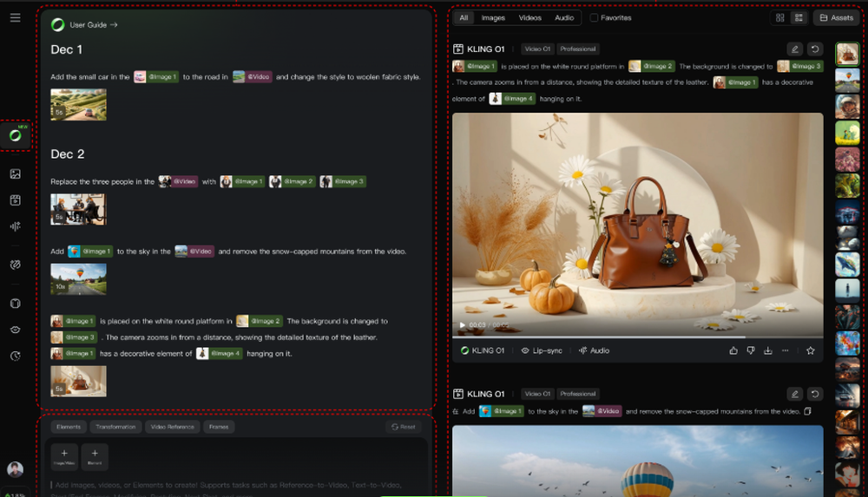868x497 pixels.
Task: Open the 5s handbag thumbnail in guide
Action: click(79, 382)
